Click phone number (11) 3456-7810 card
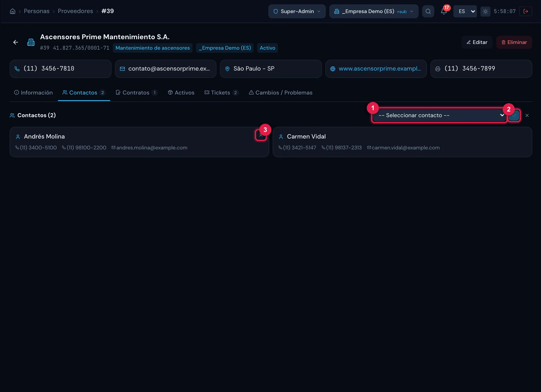Image resolution: width=541 pixels, height=392 pixels. (60, 69)
